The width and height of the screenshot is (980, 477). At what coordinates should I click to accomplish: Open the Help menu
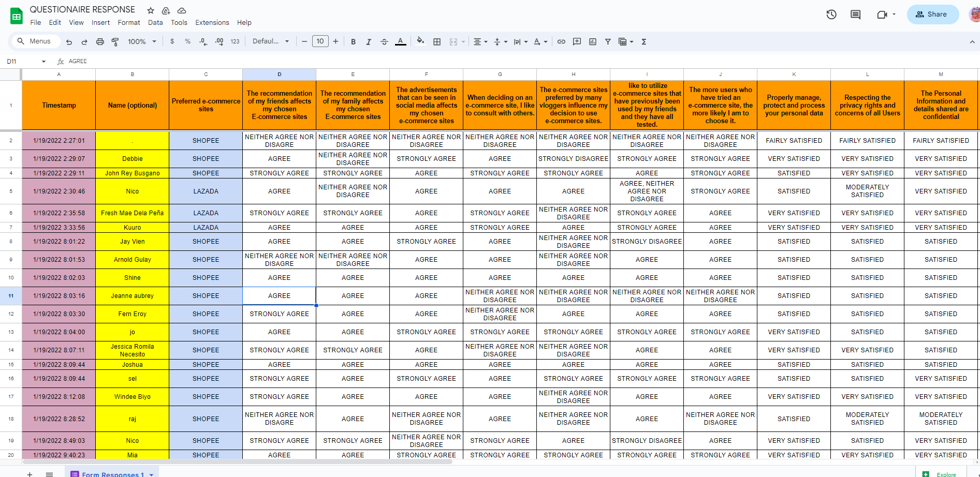[244, 22]
